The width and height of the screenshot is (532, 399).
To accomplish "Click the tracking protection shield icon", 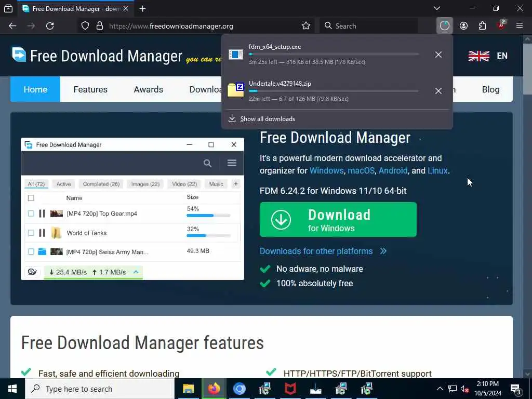I will (x=85, y=26).
